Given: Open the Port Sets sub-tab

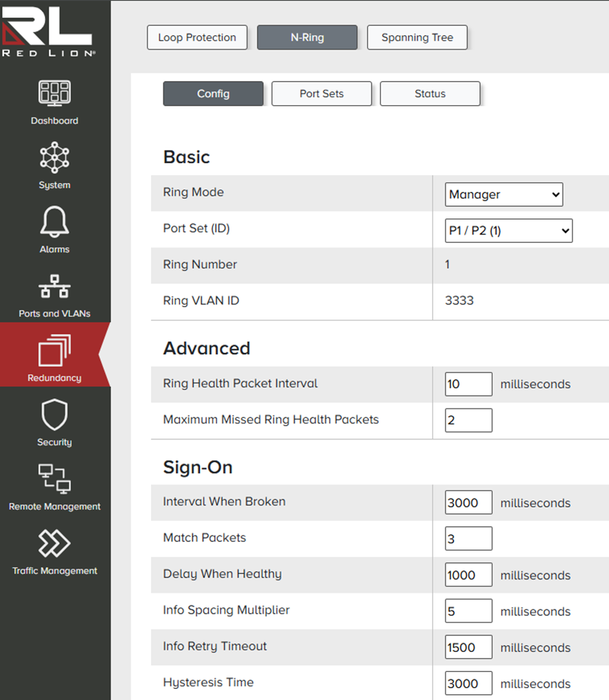Looking at the screenshot, I should coord(321,94).
